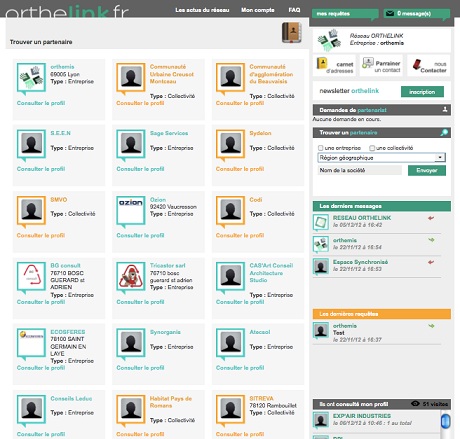Click avatar of Communauté Urbaine Creusot Montceau
The width and height of the screenshot is (460, 439).
click(131, 78)
